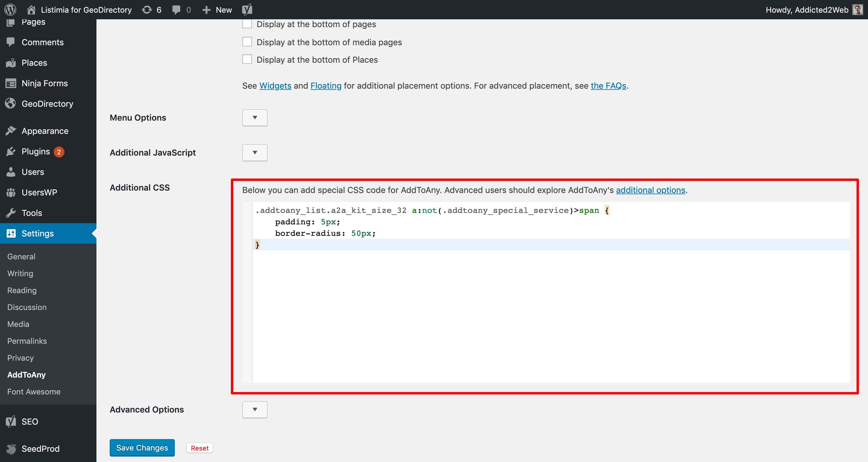
Task: Click the Plugins update count badge
Action: click(x=59, y=152)
